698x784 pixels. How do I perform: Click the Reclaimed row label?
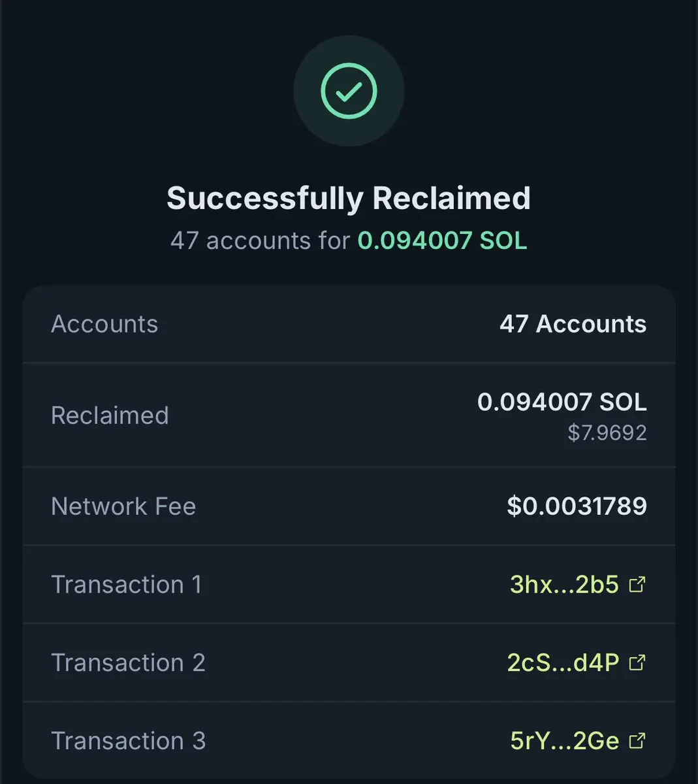pos(110,416)
